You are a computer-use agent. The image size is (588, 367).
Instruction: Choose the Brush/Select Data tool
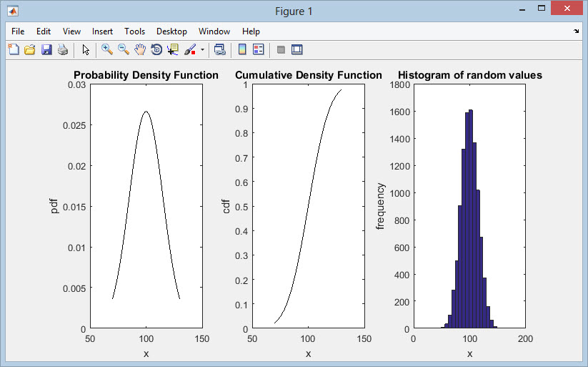(190, 49)
